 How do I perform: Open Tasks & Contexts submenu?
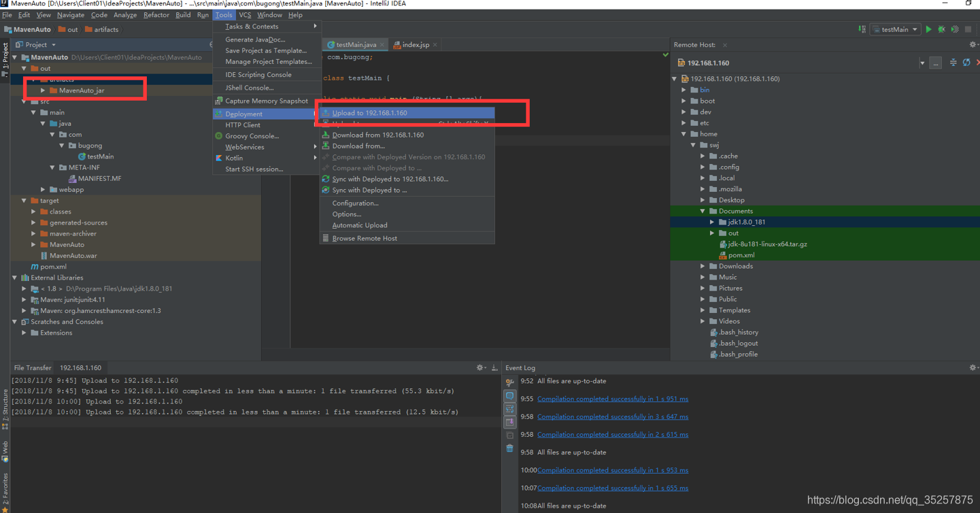(x=267, y=27)
